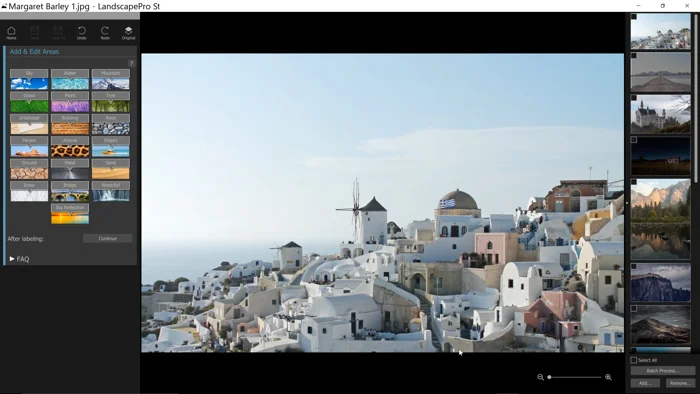Open the mountain lake reflection thumbnail
Screen dimensions: 700x394
point(660,219)
